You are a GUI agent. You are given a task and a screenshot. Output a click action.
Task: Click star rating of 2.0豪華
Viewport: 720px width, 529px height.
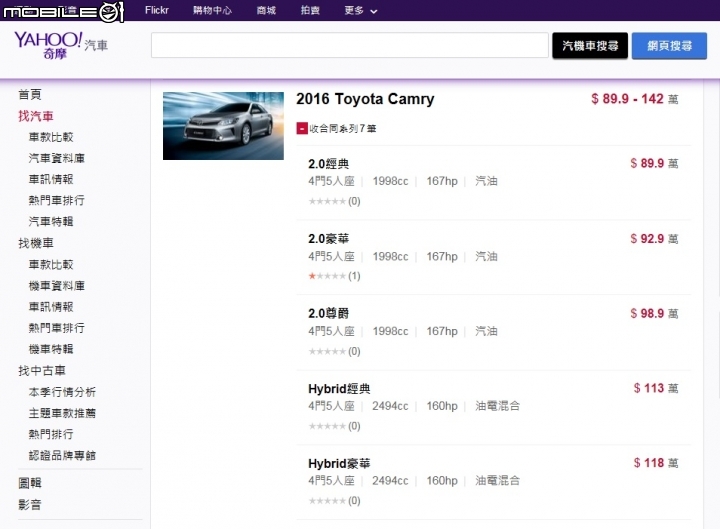click(x=327, y=276)
